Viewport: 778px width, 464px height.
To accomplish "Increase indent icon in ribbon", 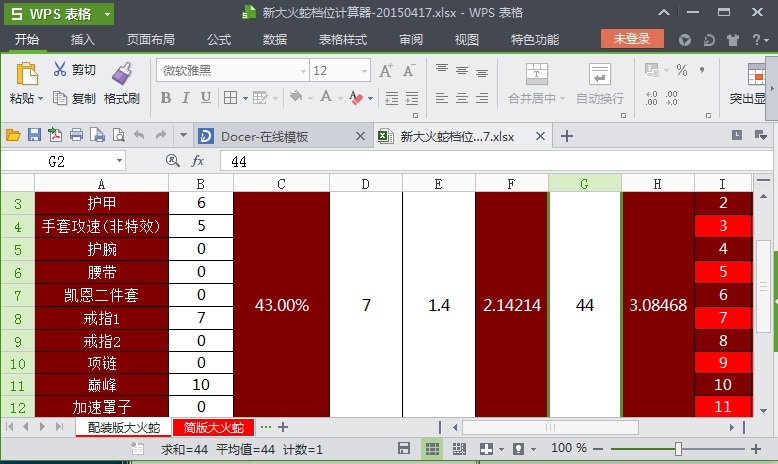I will [x=412, y=98].
